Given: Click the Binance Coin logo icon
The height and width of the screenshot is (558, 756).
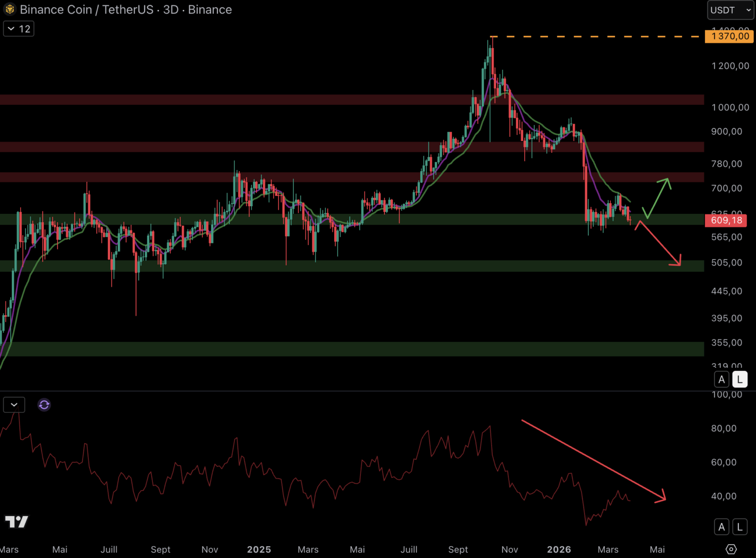Looking at the screenshot, I should (10, 9).
